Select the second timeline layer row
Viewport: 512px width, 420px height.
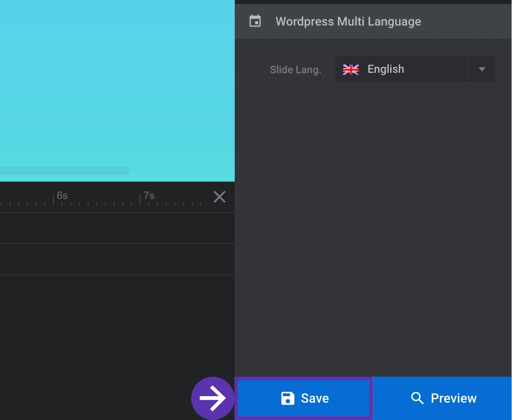tap(117, 259)
